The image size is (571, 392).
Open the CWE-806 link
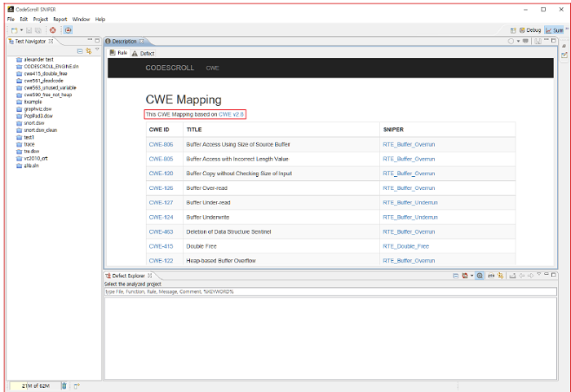161,144
